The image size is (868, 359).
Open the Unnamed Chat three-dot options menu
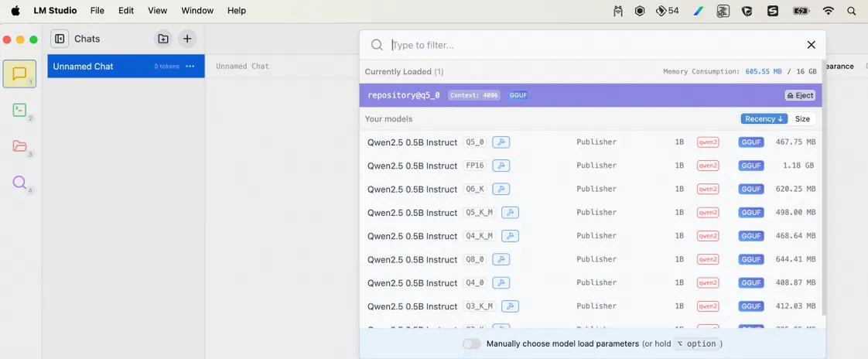(190, 67)
